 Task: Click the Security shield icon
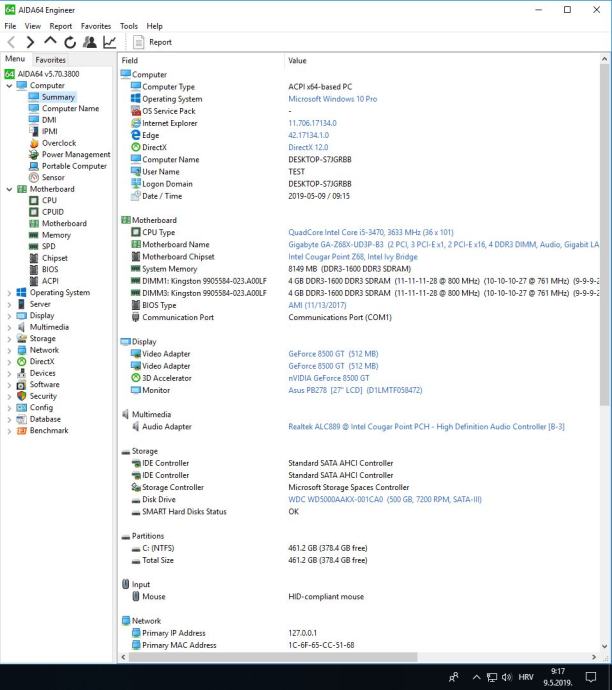(22, 396)
